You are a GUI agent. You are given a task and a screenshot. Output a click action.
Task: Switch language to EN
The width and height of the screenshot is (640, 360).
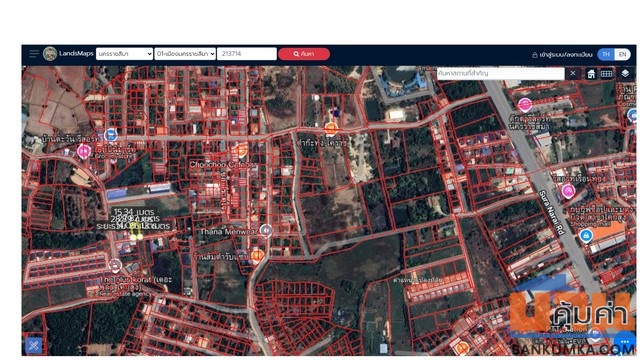click(622, 54)
